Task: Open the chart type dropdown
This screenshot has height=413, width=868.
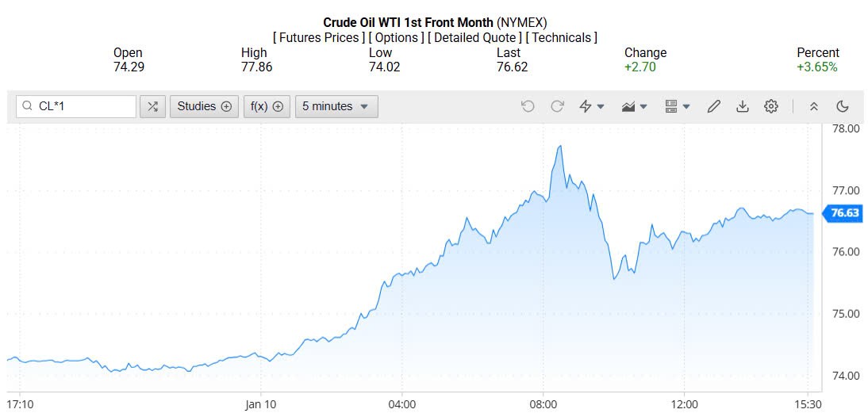Action: [x=635, y=106]
